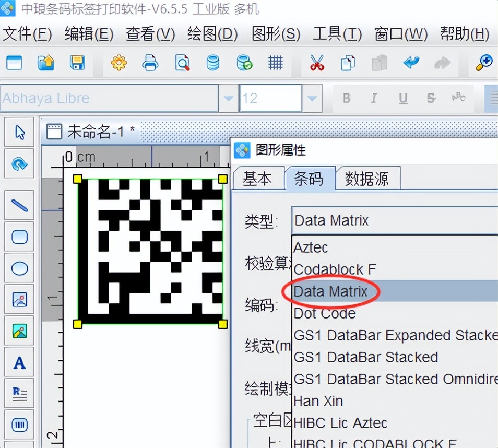
Task: Redo with the gray arrow icon
Action: click(x=443, y=63)
